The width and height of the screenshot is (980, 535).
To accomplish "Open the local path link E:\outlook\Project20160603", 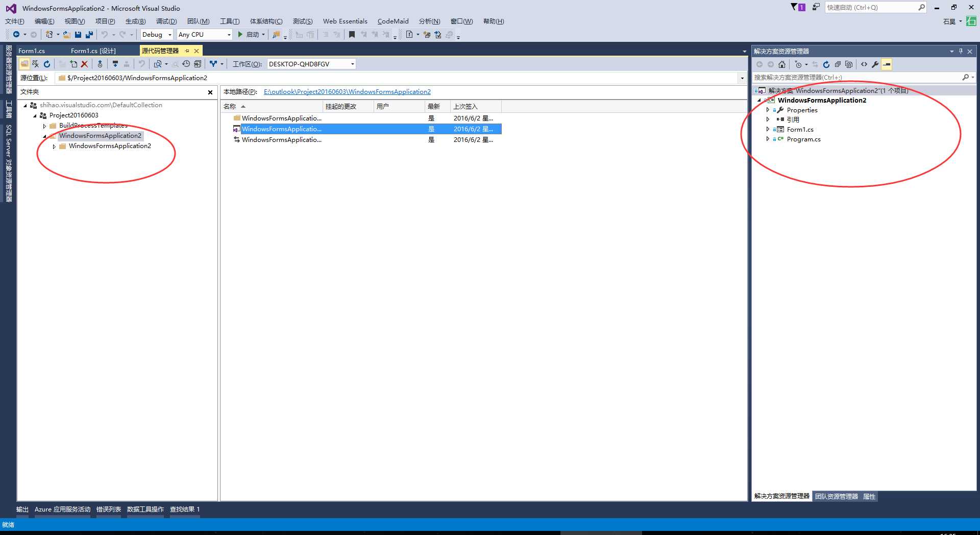I will 347,92.
